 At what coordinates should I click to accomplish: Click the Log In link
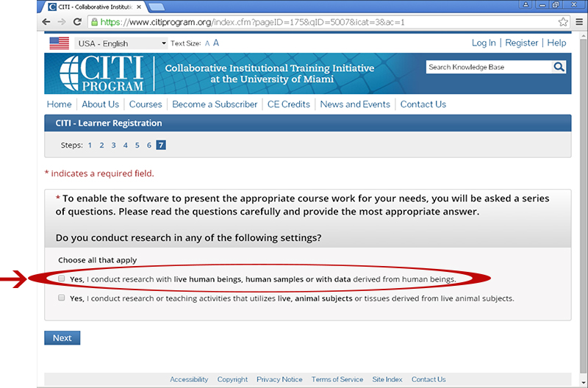pyautogui.click(x=484, y=43)
